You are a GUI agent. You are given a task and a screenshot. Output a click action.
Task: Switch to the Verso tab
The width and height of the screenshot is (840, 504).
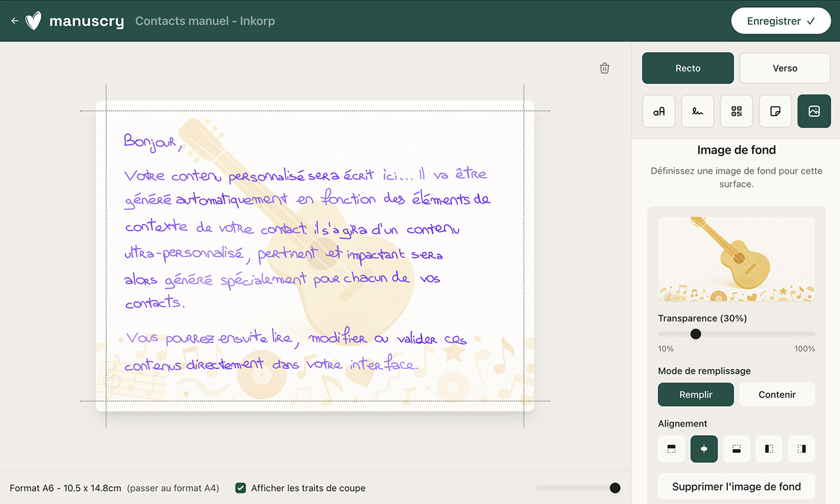[785, 68]
